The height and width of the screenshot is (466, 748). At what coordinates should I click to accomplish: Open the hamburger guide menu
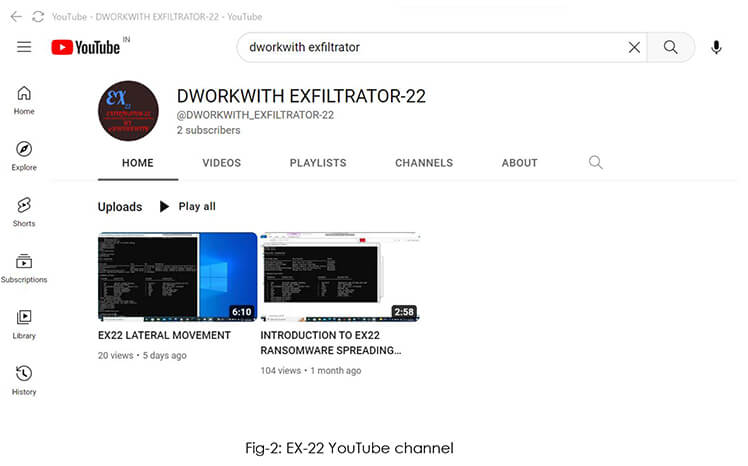click(x=24, y=47)
